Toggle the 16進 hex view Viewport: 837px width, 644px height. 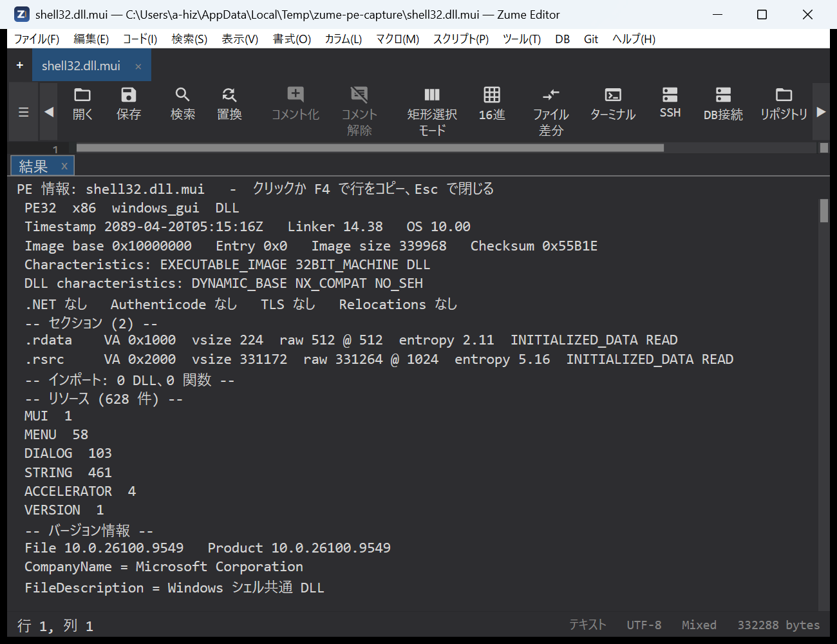click(492, 103)
